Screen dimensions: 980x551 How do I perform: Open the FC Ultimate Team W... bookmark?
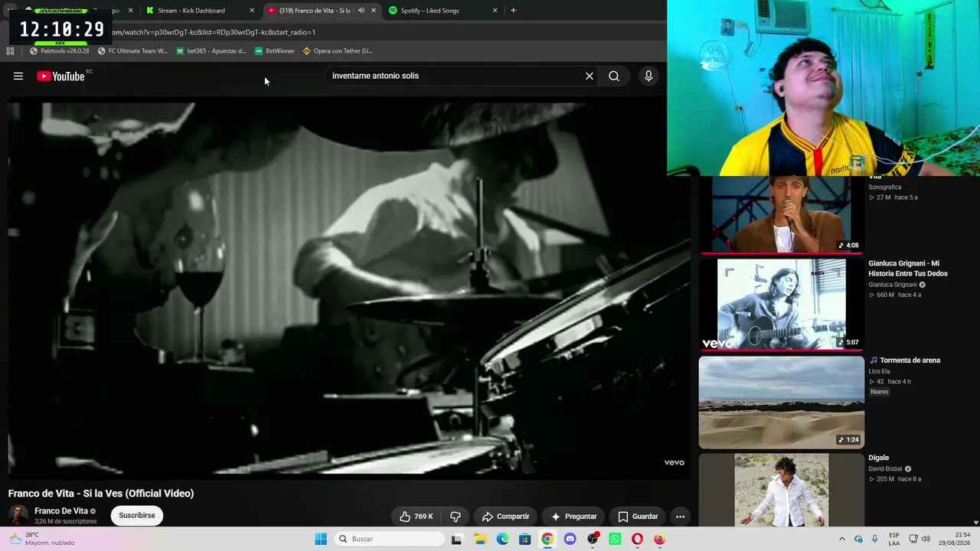[133, 51]
